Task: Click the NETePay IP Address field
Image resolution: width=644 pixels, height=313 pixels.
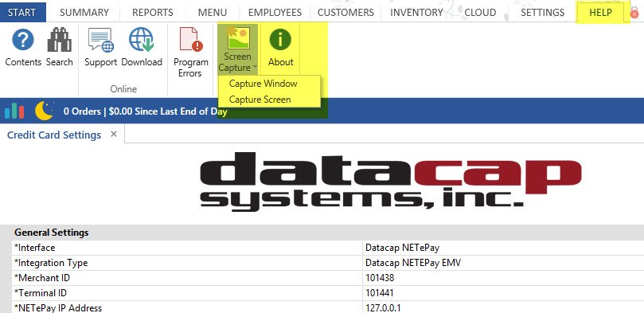Action: point(503,307)
